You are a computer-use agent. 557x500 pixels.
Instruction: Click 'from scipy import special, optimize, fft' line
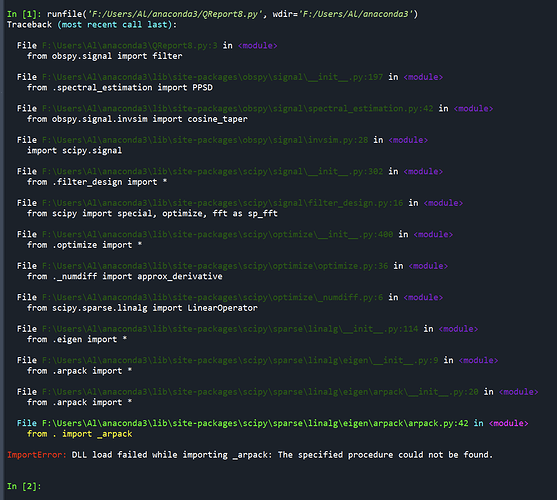click(152, 213)
